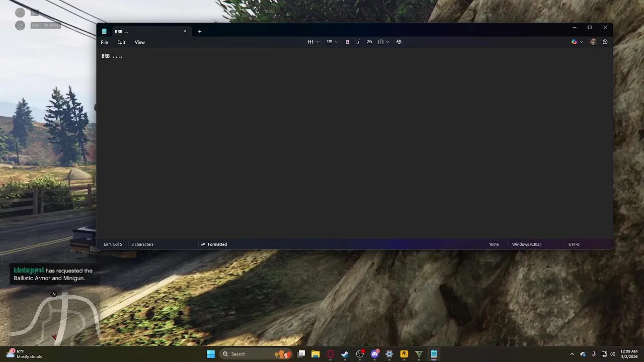Open Discord from taskbar
This screenshot has height=362, width=644.
(x=375, y=354)
